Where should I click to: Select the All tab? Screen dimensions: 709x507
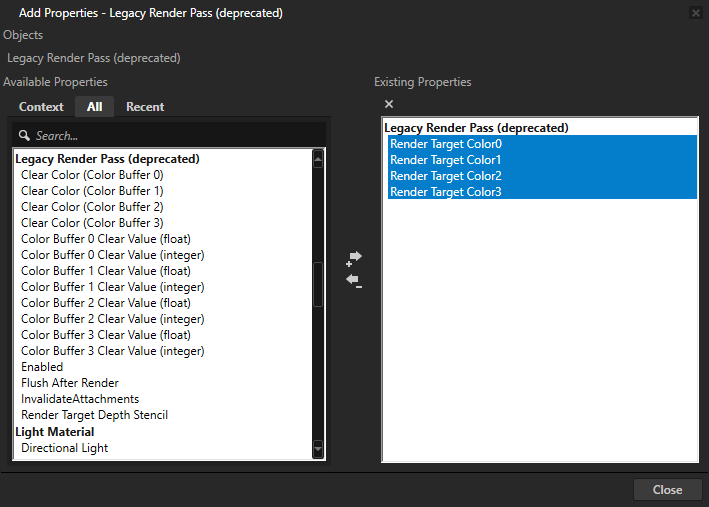coord(94,107)
